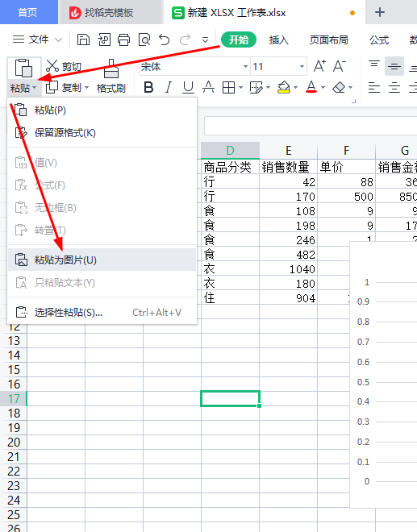Select column F header
This screenshot has height=532, width=417.
pyautogui.click(x=346, y=150)
